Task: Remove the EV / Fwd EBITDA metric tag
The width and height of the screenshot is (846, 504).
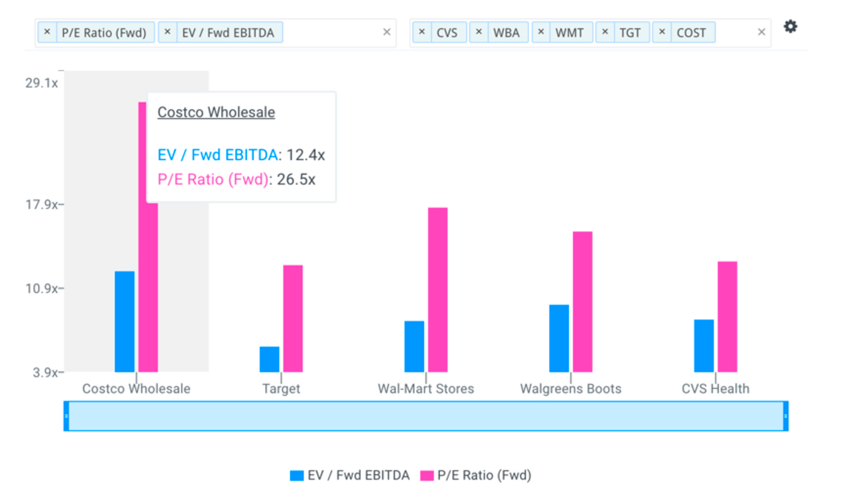Action: click(x=167, y=32)
